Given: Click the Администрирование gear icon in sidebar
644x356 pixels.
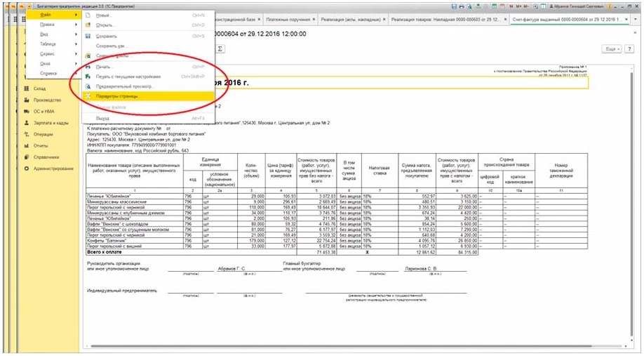Looking at the screenshot, I should (27, 169).
